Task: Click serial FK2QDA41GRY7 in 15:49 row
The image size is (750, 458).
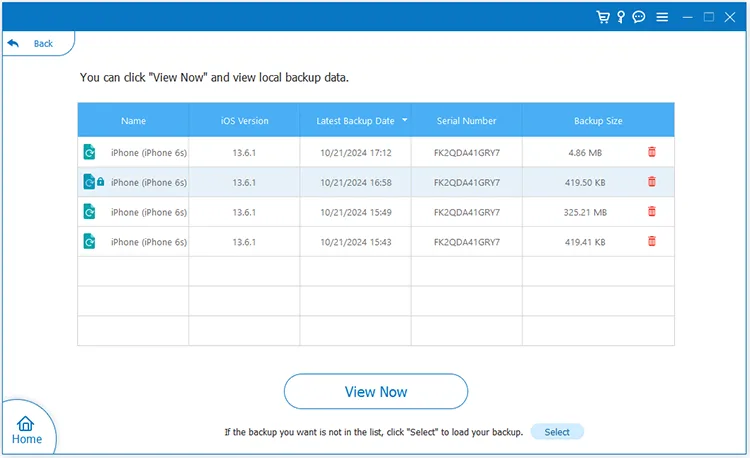Action: [467, 212]
